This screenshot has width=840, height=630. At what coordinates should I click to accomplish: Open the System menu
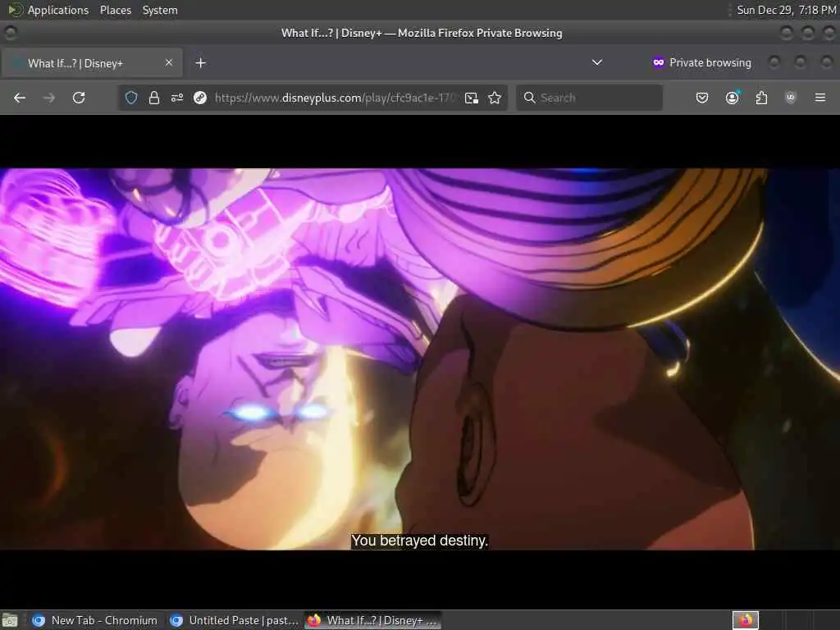coord(160,10)
